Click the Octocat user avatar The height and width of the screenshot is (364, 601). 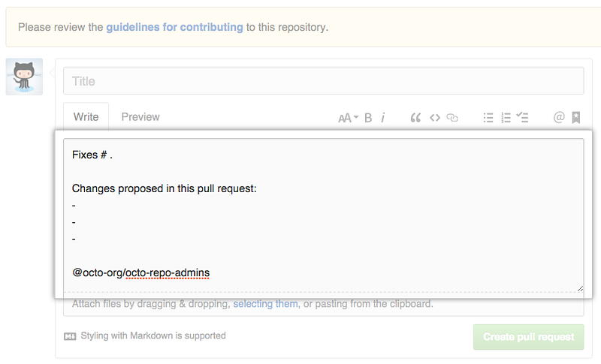(24, 77)
